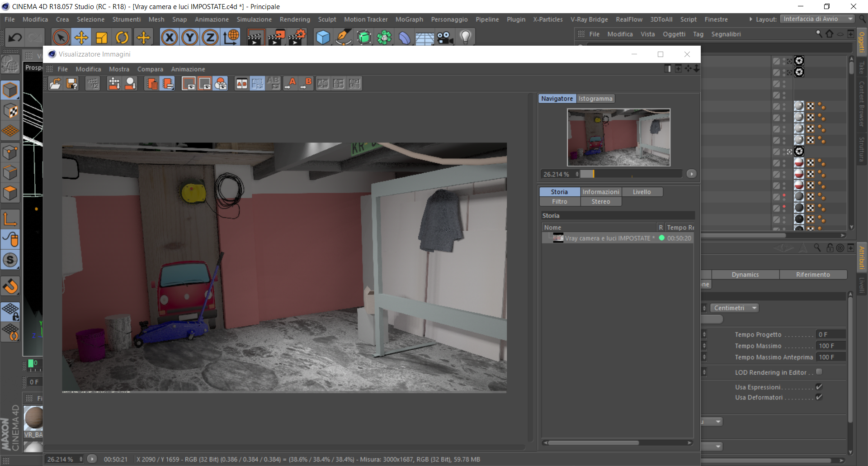
Task: Select the Live Selection arrow tool
Action: click(61, 38)
